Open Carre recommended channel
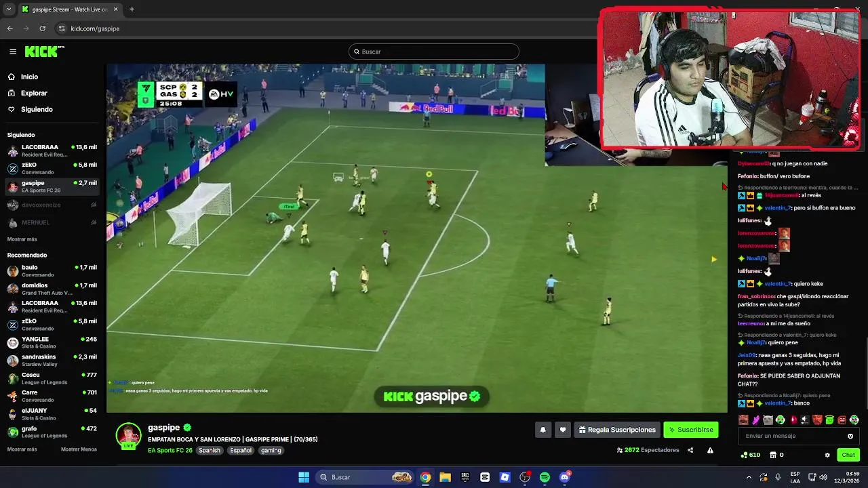Viewport: 868px width, 488px height. [x=52, y=396]
